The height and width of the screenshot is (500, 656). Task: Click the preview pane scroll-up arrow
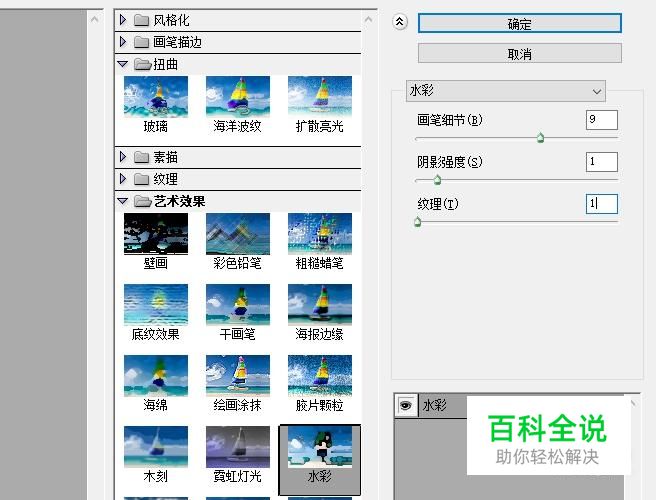point(95,20)
